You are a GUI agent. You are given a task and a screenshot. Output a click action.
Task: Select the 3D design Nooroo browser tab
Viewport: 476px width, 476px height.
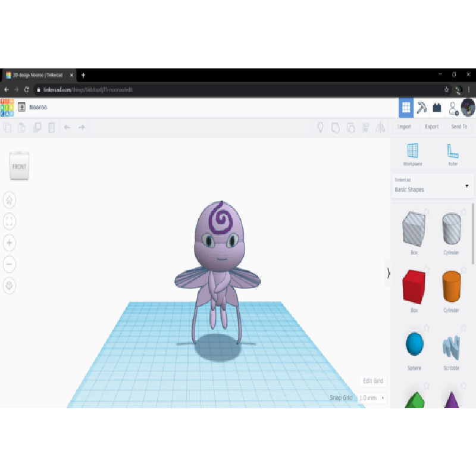click(39, 76)
